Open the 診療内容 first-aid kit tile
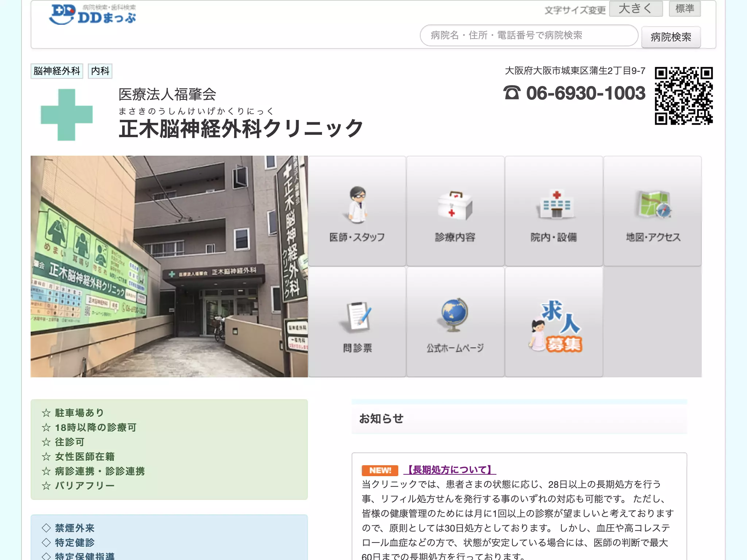Image resolution: width=747 pixels, height=560 pixels. (455, 211)
